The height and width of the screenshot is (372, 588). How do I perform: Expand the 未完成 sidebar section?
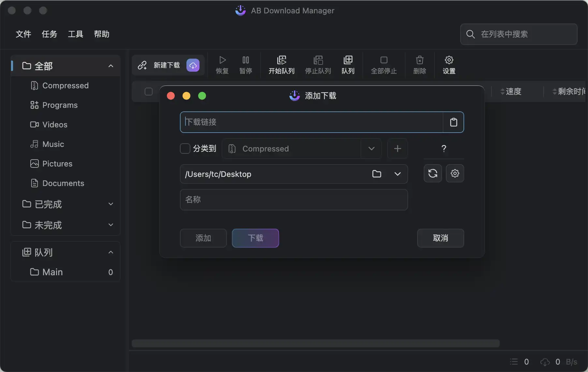[x=111, y=225]
